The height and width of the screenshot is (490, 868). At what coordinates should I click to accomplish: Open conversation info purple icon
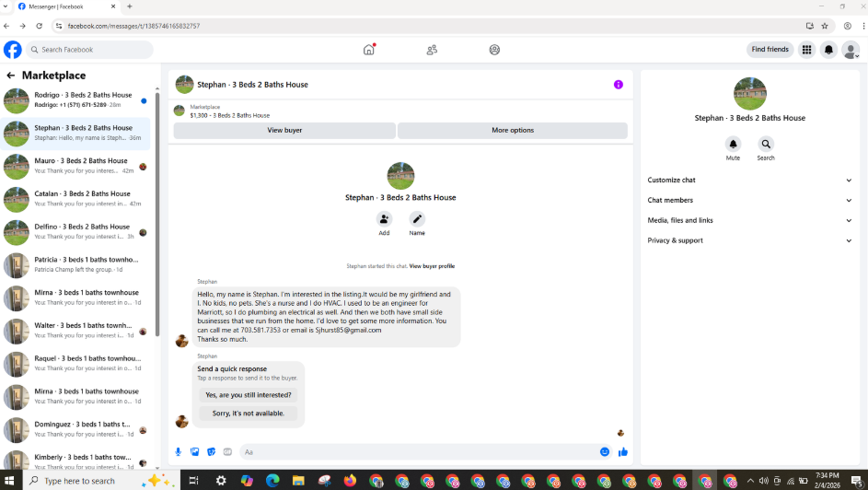tap(619, 85)
